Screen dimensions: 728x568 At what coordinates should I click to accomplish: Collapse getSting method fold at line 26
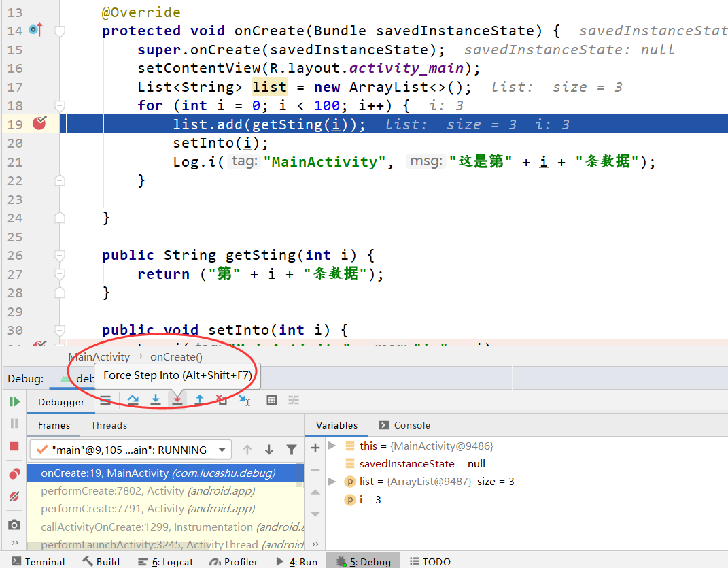pyautogui.click(x=59, y=256)
